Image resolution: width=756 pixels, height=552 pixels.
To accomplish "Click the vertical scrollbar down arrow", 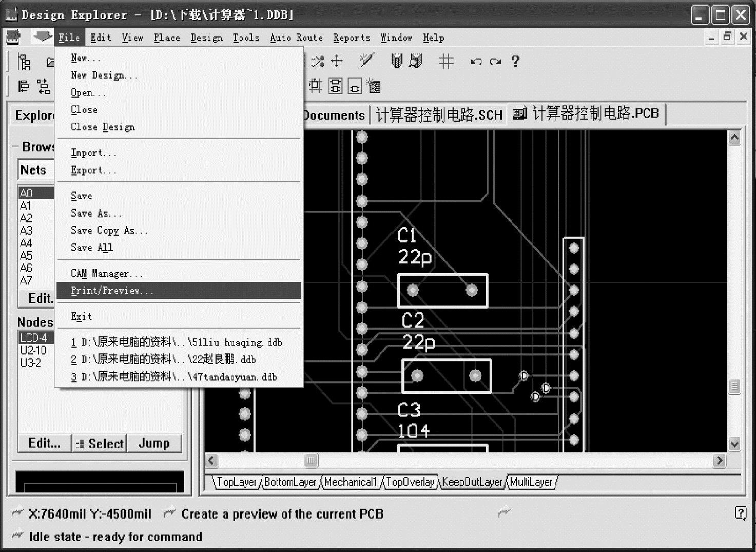I will (x=734, y=444).
